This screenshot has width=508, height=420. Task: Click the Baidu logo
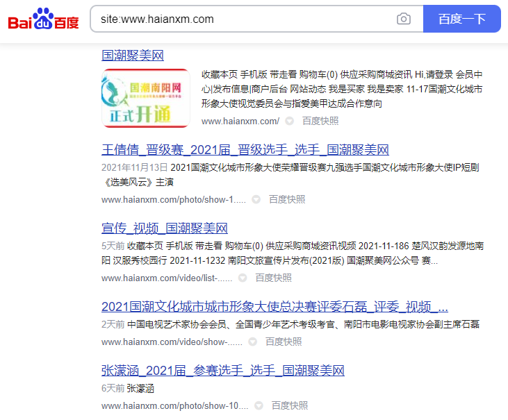43,19
